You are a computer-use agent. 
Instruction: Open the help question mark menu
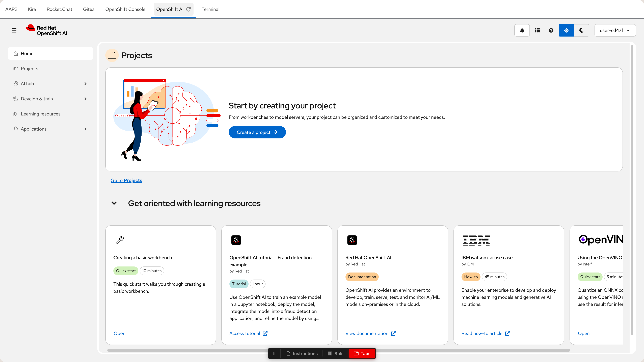pos(551,30)
